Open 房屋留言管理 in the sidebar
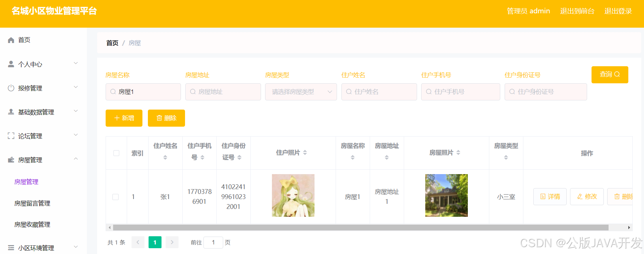The width and height of the screenshot is (644, 254). click(x=32, y=203)
